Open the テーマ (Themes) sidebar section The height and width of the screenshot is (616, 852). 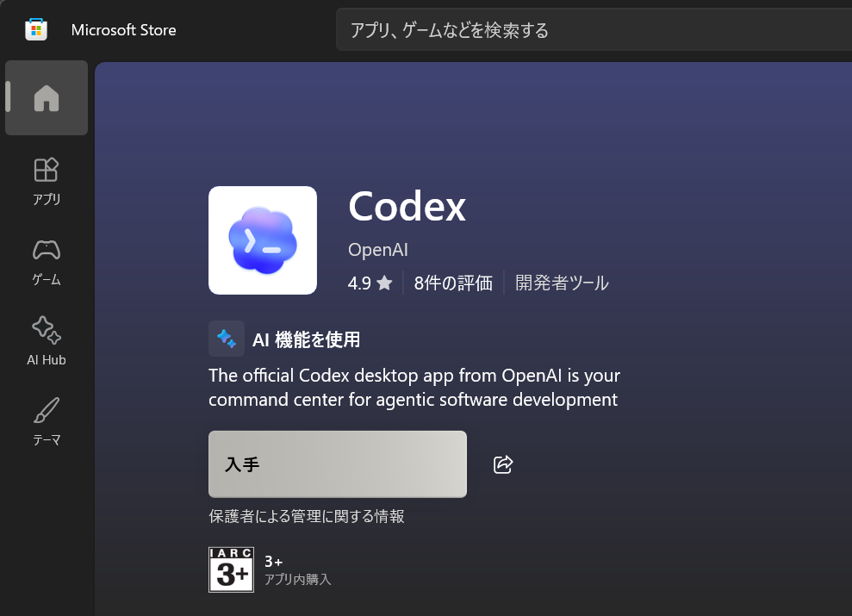[47, 421]
